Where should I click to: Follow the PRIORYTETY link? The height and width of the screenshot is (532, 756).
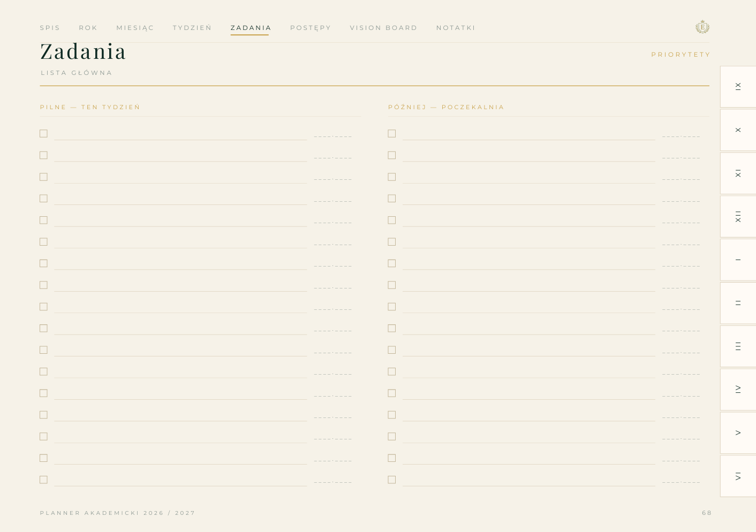click(681, 55)
